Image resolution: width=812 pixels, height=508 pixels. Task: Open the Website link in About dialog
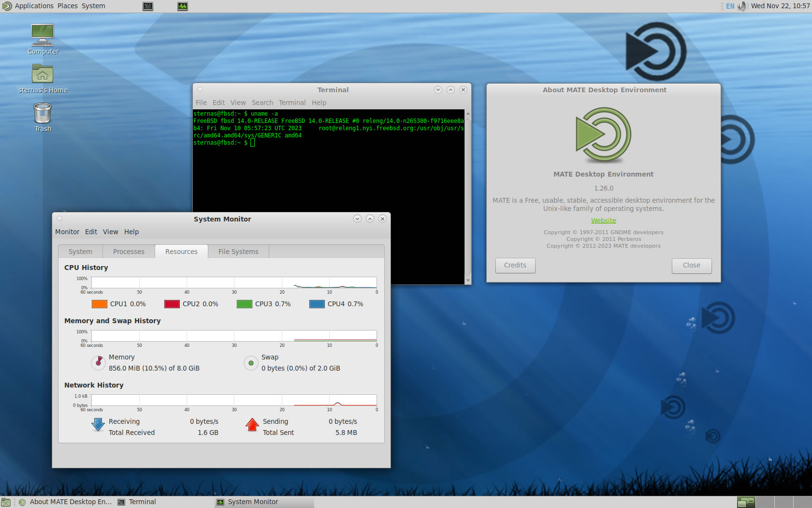click(x=603, y=221)
